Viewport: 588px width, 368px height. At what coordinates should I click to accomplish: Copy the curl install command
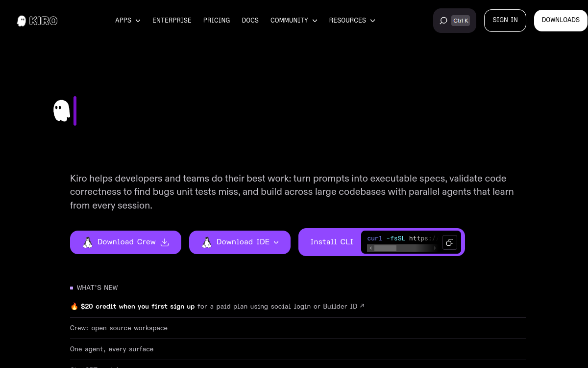[x=450, y=242]
